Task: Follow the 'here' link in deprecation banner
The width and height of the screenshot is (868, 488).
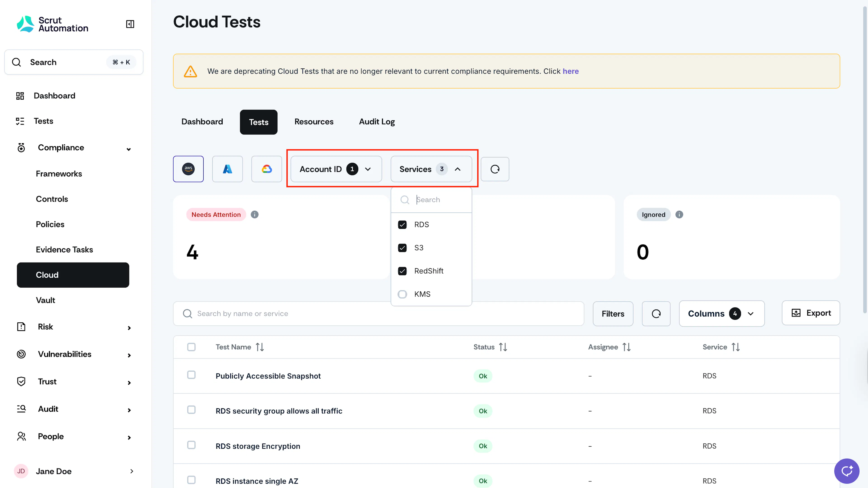Action: coord(571,71)
